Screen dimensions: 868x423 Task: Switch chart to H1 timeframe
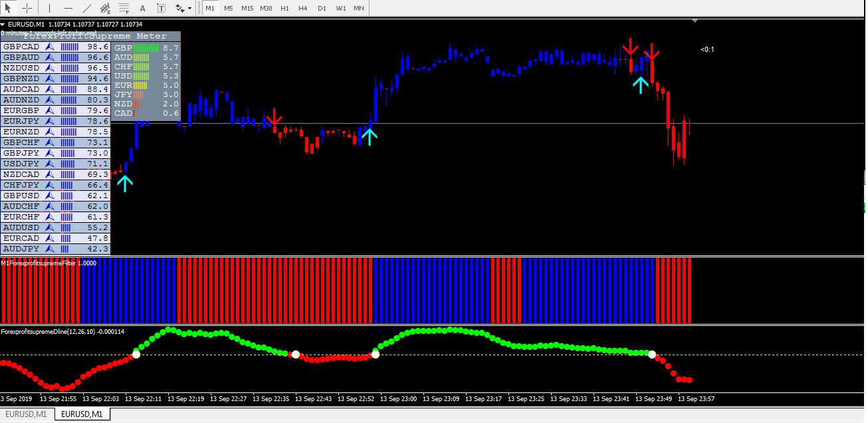point(284,8)
